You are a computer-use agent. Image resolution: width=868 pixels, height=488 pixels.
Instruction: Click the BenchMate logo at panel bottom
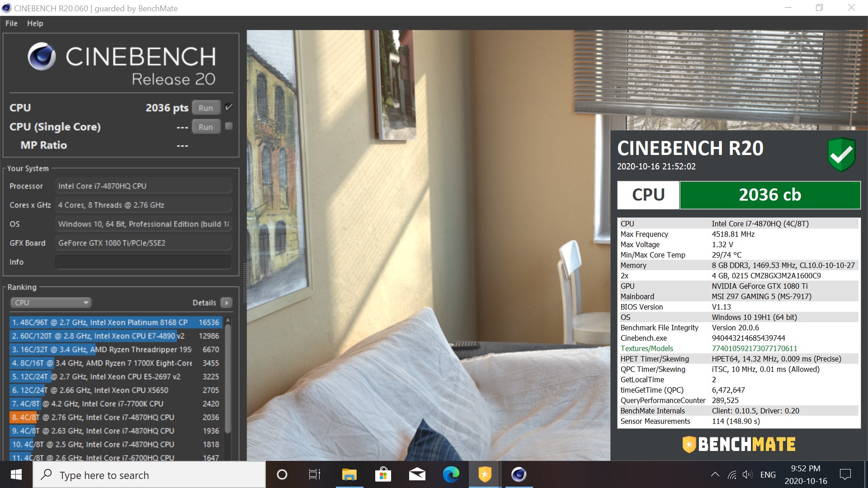click(739, 444)
